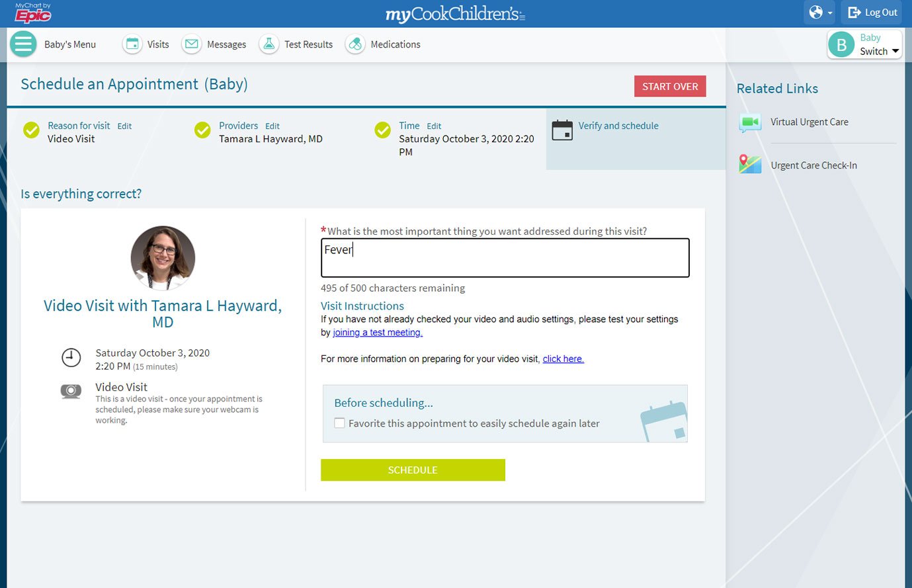Click the Visits calendar icon
912x588 pixels.
(132, 44)
